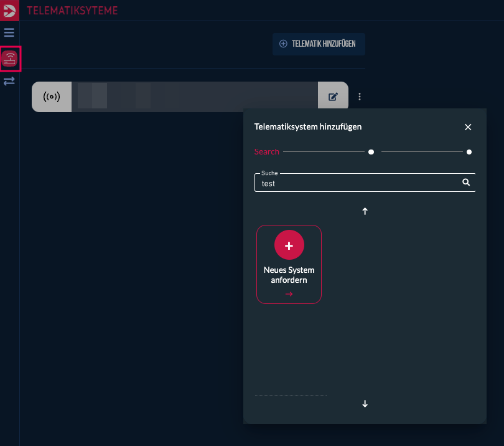The height and width of the screenshot is (446, 504).
Task: Jump to the last wizard step dot
Action: click(469, 152)
